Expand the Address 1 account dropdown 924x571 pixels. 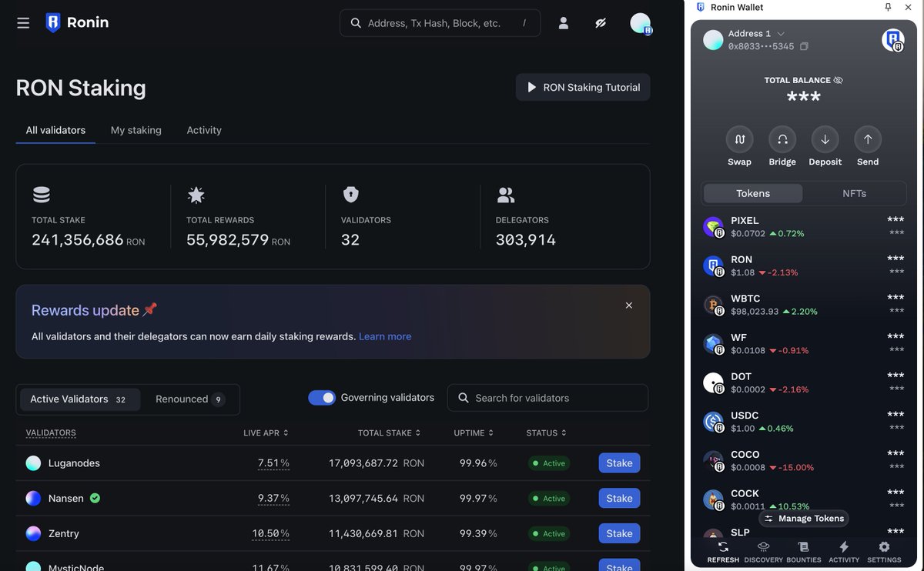(x=781, y=34)
